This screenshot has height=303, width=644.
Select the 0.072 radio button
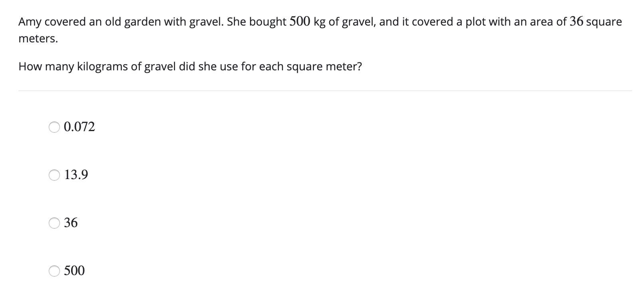click(x=54, y=127)
